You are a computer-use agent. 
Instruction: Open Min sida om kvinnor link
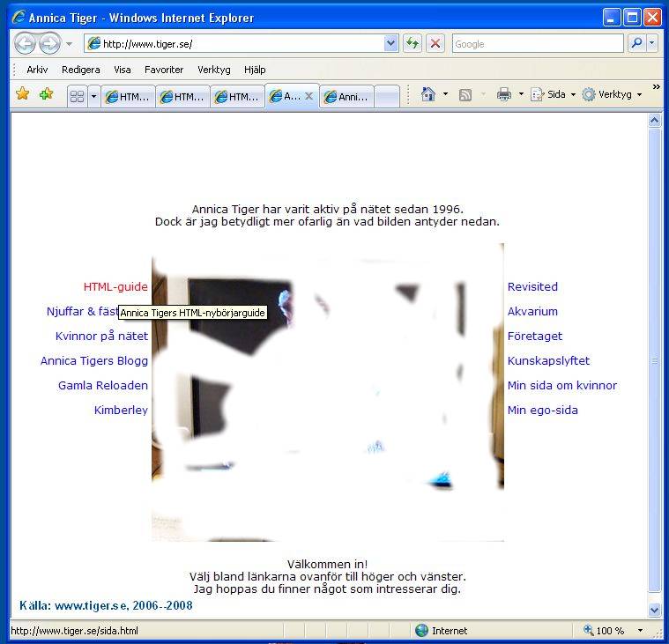562,385
